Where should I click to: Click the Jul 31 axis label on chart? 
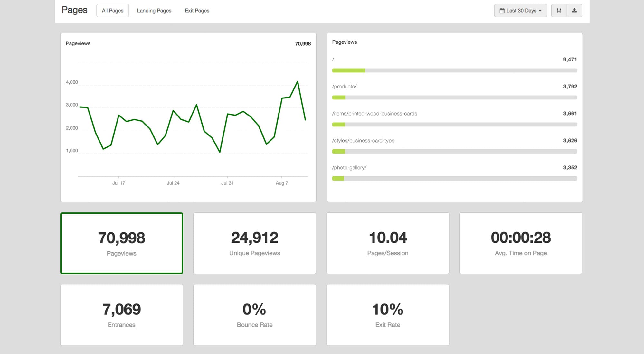click(227, 183)
